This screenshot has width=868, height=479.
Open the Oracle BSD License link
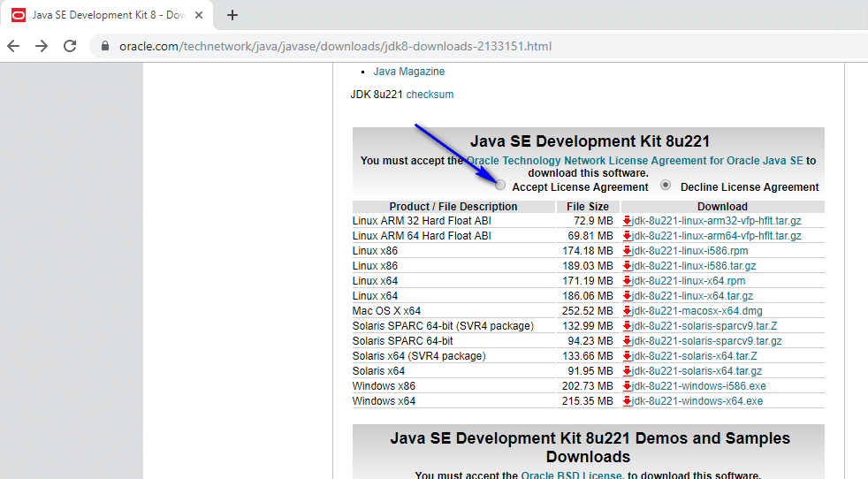pyautogui.click(x=571, y=475)
